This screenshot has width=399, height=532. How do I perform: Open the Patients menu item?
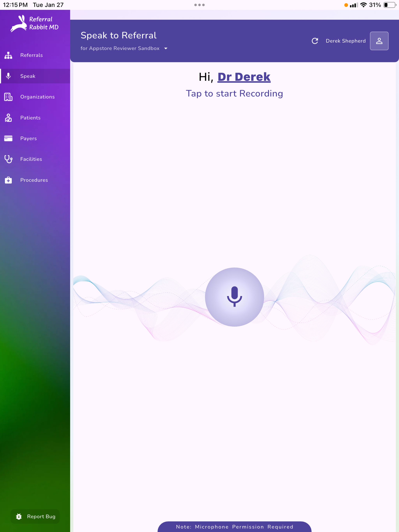(x=35, y=118)
